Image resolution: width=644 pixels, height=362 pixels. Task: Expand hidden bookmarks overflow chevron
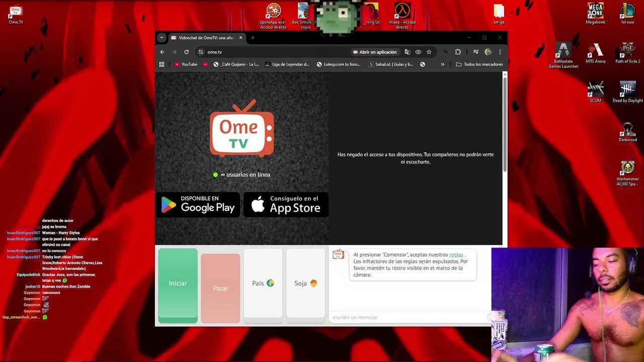(x=442, y=64)
